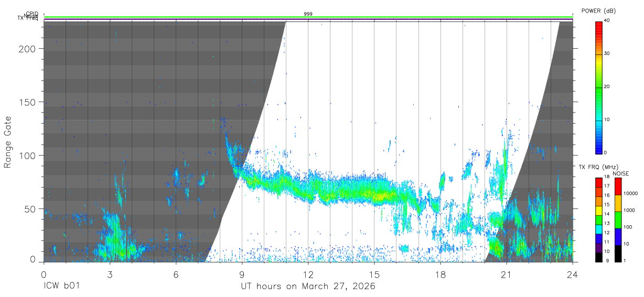Click the "TX Freq" label at top left
The width and height of the screenshot is (644, 297).
click(27, 19)
